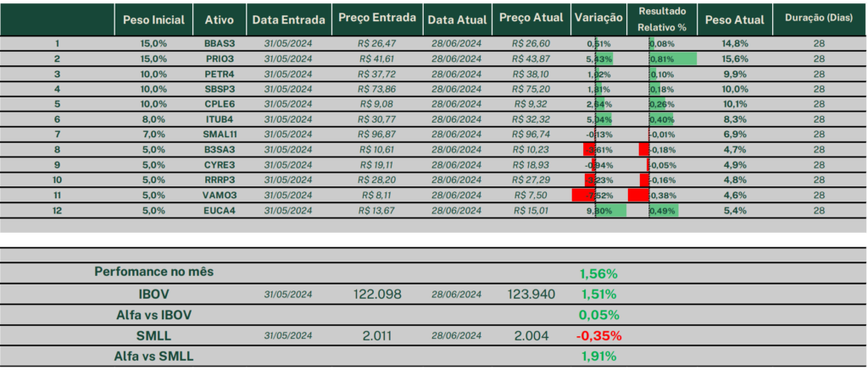Click the -7,52% variation cell of VAMO3
Image resolution: width=868 pixels, height=370 pixels.
[x=598, y=196]
